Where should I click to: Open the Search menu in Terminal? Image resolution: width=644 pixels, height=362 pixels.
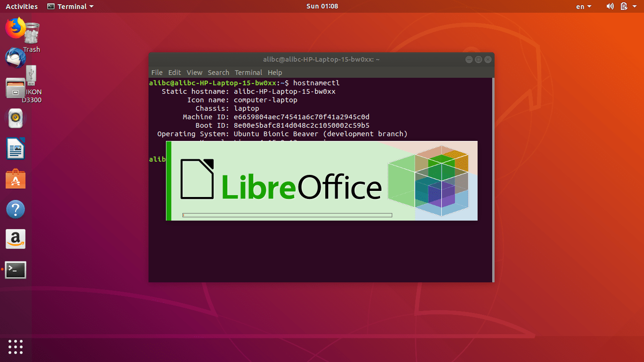pyautogui.click(x=218, y=73)
